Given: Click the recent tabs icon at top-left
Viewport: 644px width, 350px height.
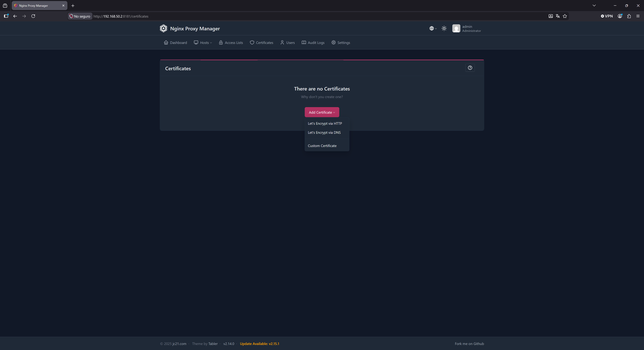Looking at the screenshot, I should click(x=5, y=6).
